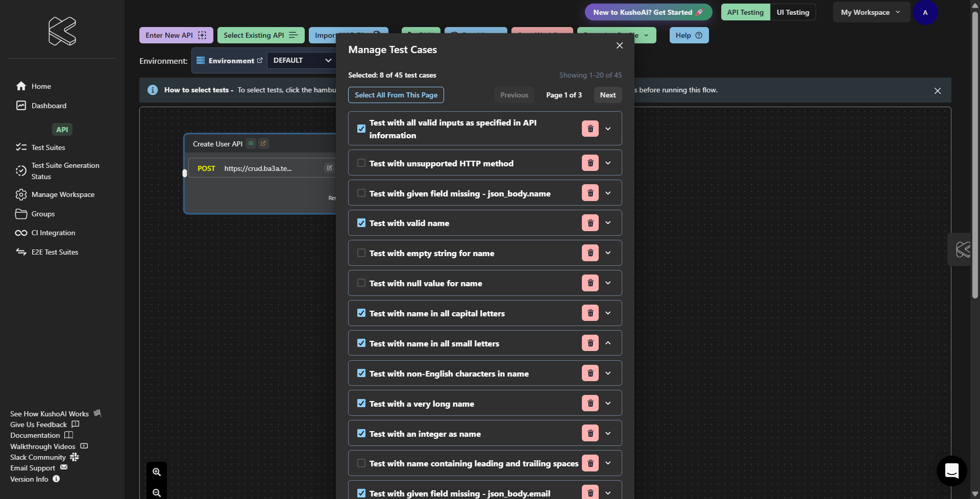Click 'Select All From This Page' button
980x499 pixels.
coord(396,95)
